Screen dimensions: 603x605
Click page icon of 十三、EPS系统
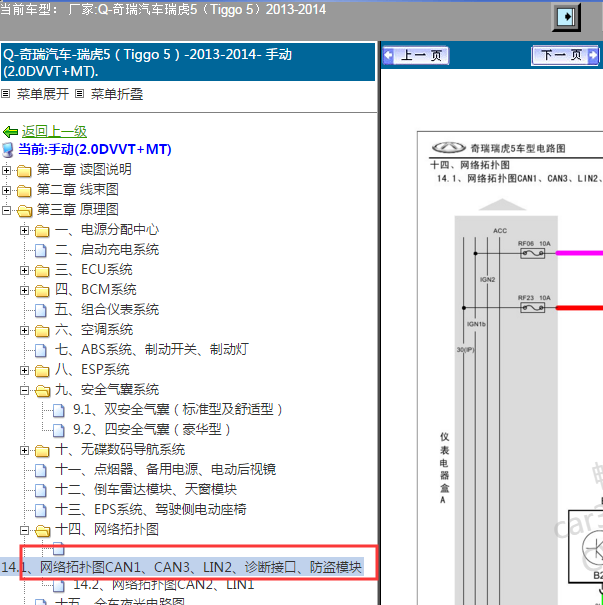41,510
